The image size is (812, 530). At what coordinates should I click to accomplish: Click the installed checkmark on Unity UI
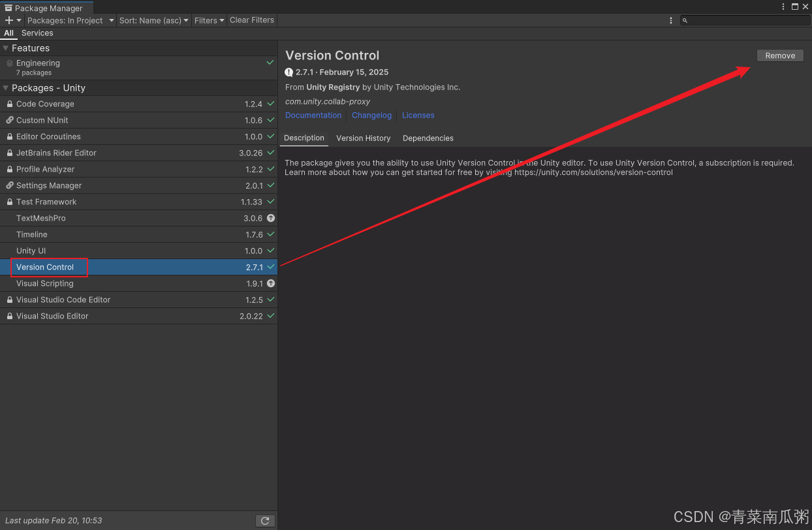coord(270,251)
